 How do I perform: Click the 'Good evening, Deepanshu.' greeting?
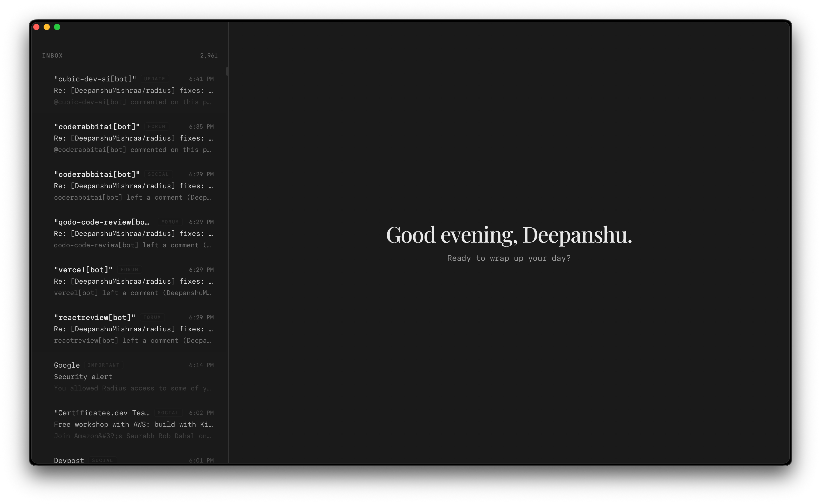point(509,235)
